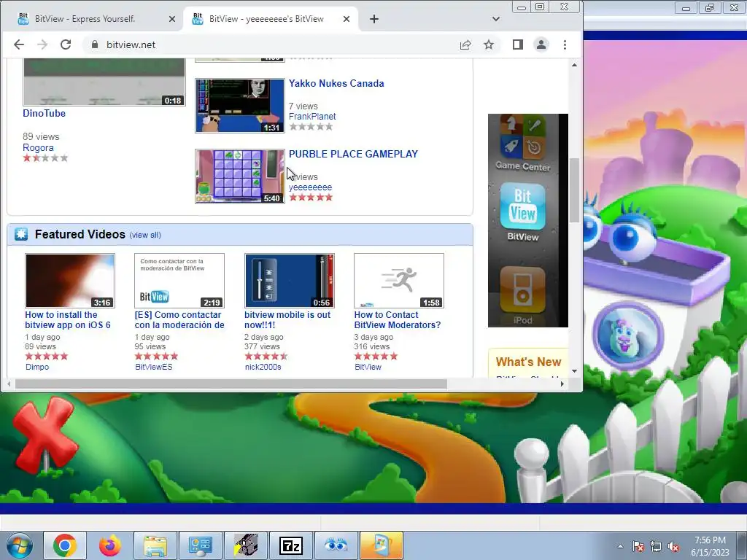Screen dimensions: 747x560
Task: Open '[ES] Como contactar con la moderación' link
Action: tap(179, 320)
